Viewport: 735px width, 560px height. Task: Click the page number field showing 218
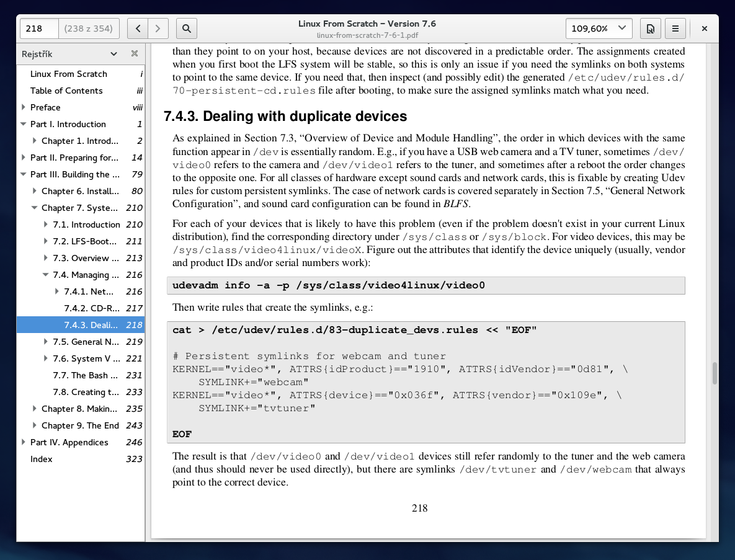39,29
